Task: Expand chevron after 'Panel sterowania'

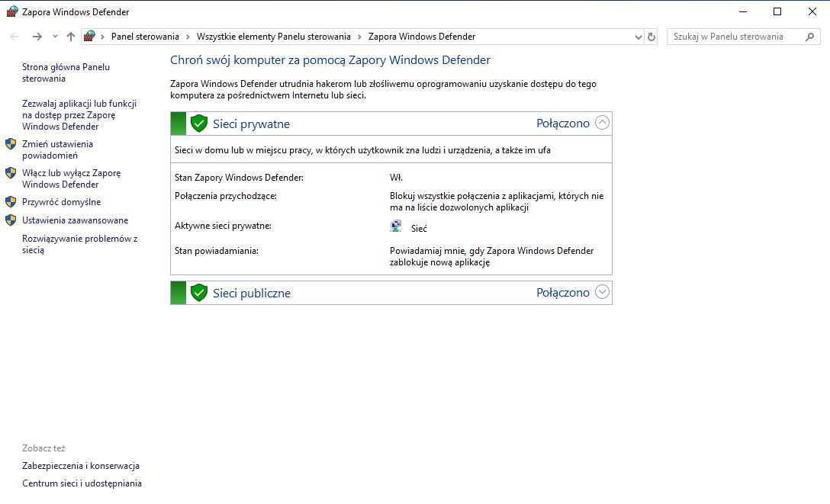Action: tap(188, 37)
